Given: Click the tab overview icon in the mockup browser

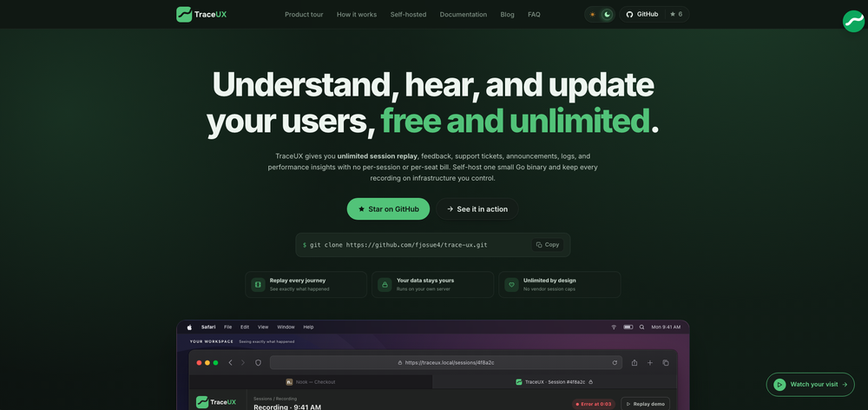Looking at the screenshot, I should click(666, 363).
